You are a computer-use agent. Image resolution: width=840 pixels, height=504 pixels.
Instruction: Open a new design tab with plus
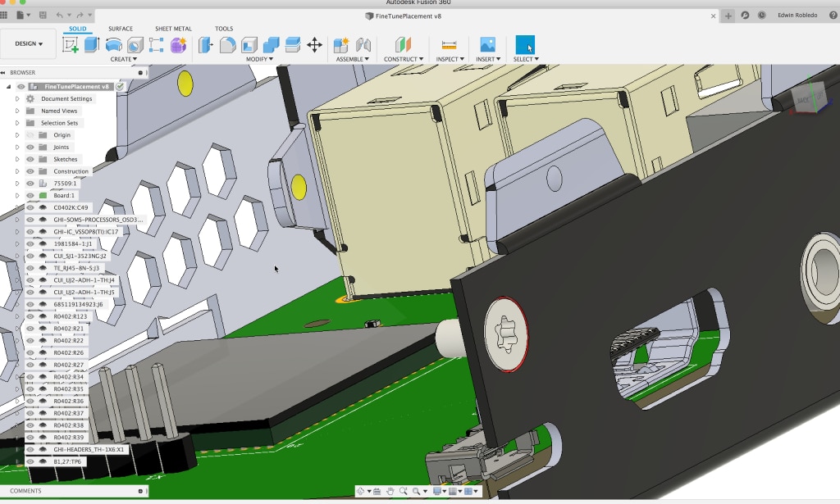(x=728, y=16)
